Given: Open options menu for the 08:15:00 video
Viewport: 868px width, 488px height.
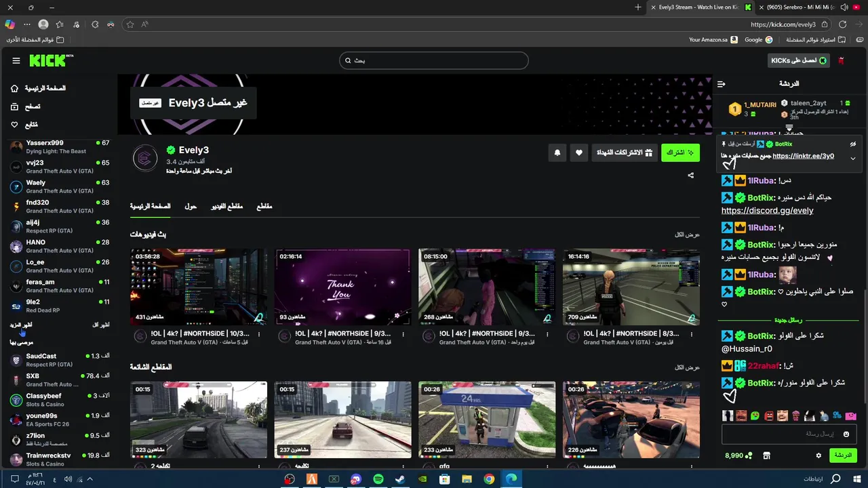Looking at the screenshot, I should point(548,334).
